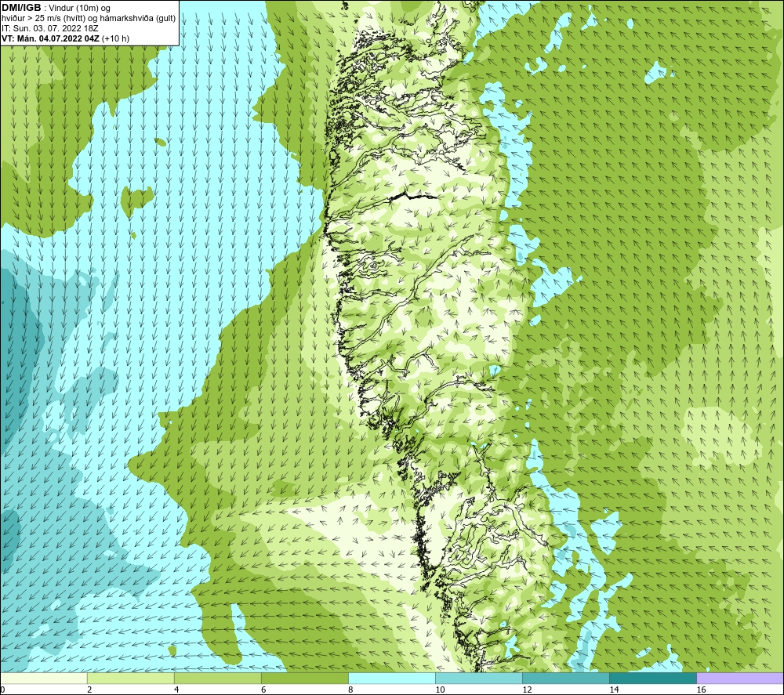784x695 pixels.
Task: Click the "VT: Mán. 04.07.2022 04Z" text
Action: pyautogui.click(x=50, y=38)
